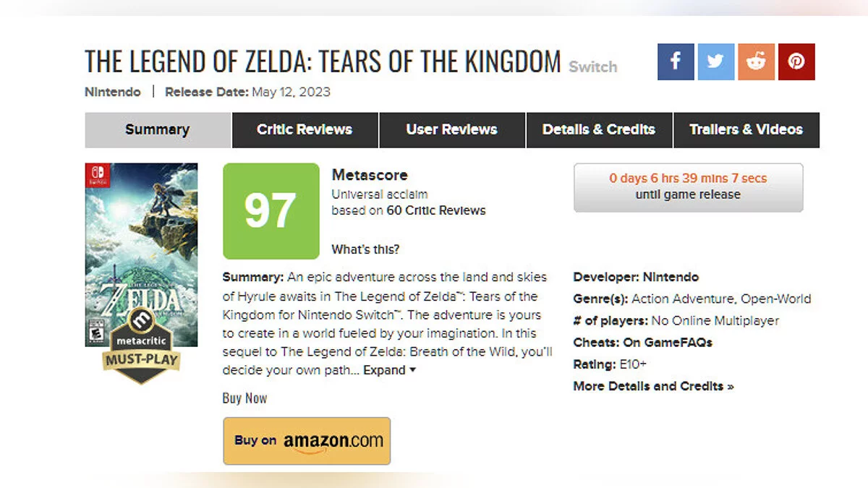Click the Nintendo publisher link
868x488 pixels.
[x=113, y=92]
